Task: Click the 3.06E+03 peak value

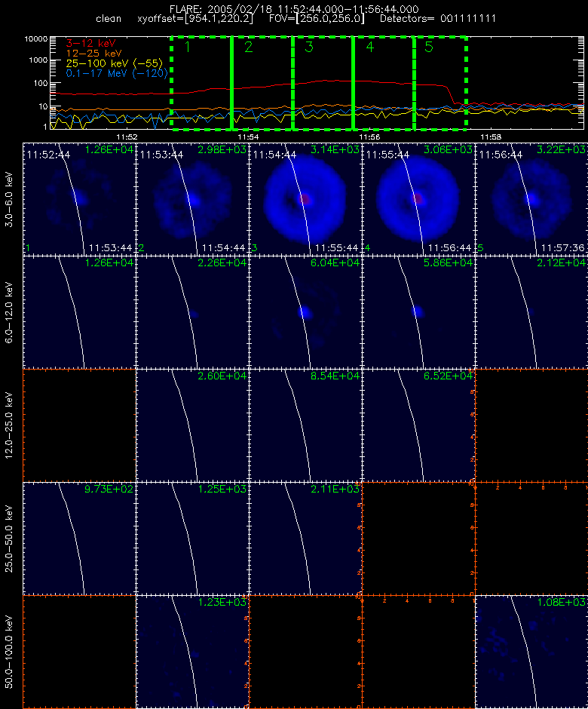Action: [448, 149]
